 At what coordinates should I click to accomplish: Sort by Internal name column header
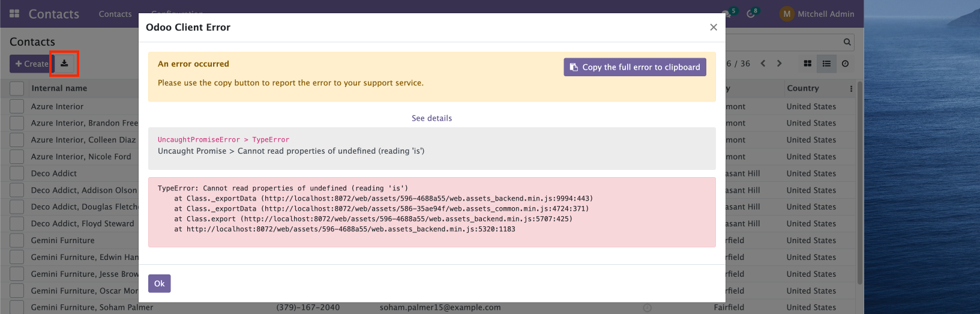tap(59, 88)
